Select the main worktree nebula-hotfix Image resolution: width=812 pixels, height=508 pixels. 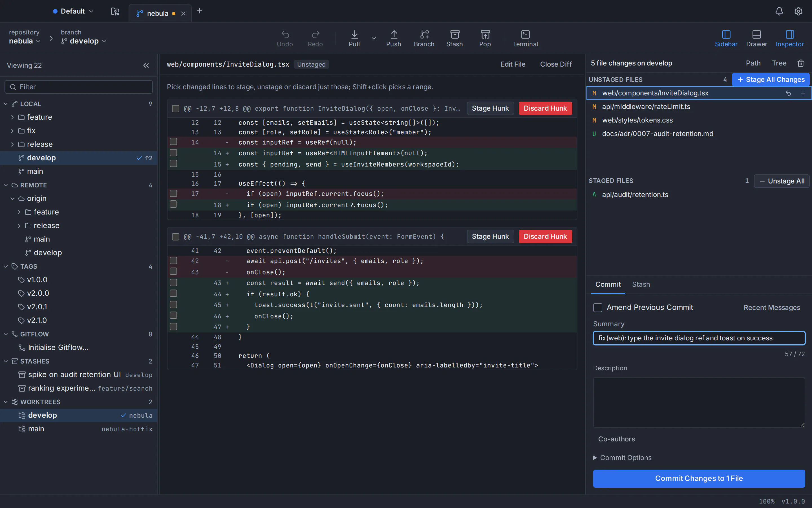point(79,429)
